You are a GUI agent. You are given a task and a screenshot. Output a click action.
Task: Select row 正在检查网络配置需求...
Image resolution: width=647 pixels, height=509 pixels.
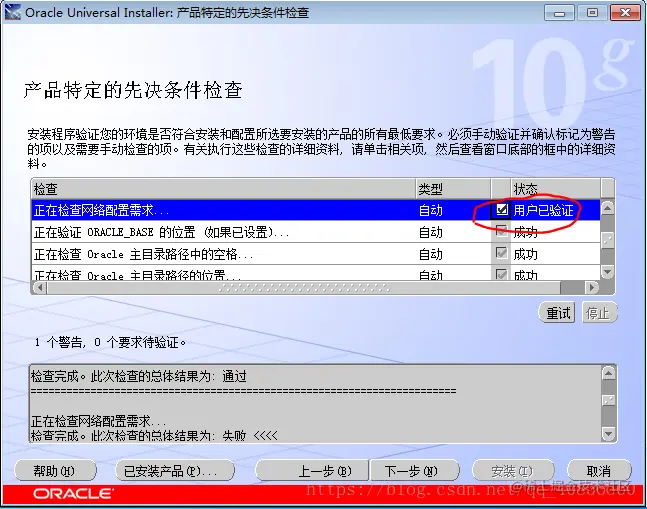tap(316, 210)
